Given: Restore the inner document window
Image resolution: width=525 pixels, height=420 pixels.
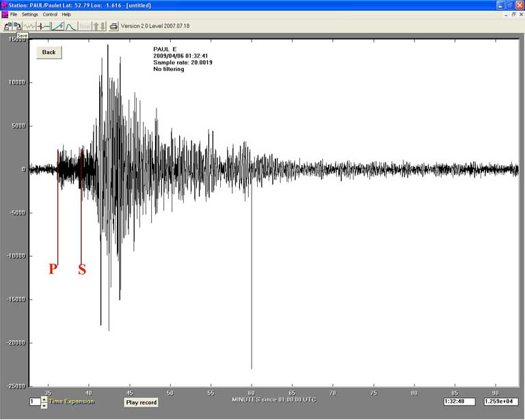Looking at the screenshot, I should pyautogui.click(x=513, y=14).
